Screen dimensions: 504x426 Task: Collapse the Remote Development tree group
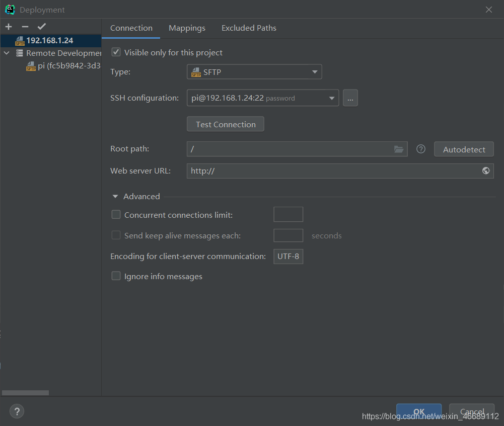[7, 53]
